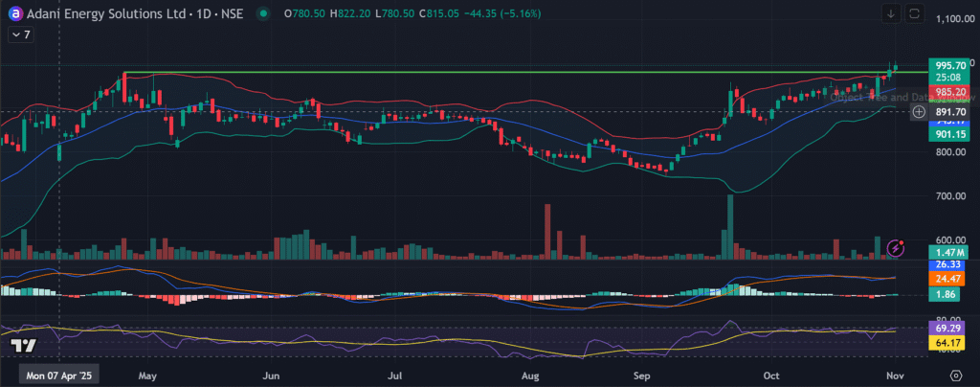Screen dimensions: 980x387
Task: Click the Mon 07 Apr '25 date marker
Action: (x=59, y=376)
